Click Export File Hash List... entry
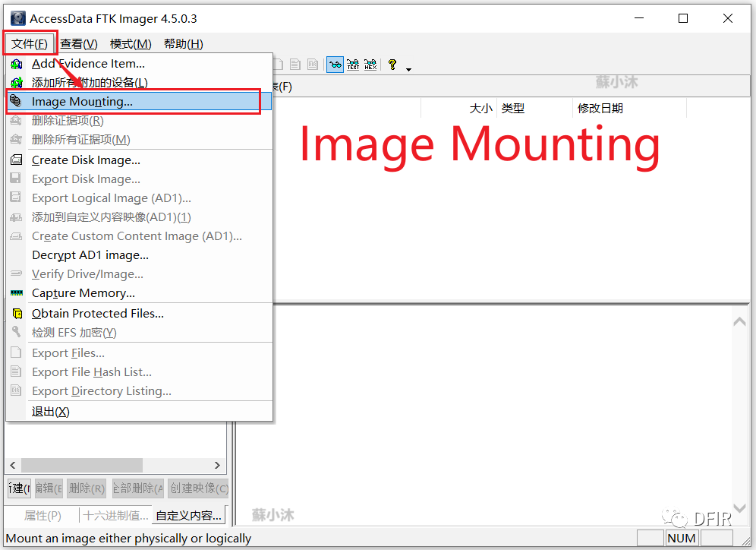The height and width of the screenshot is (550, 756). [140, 372]
